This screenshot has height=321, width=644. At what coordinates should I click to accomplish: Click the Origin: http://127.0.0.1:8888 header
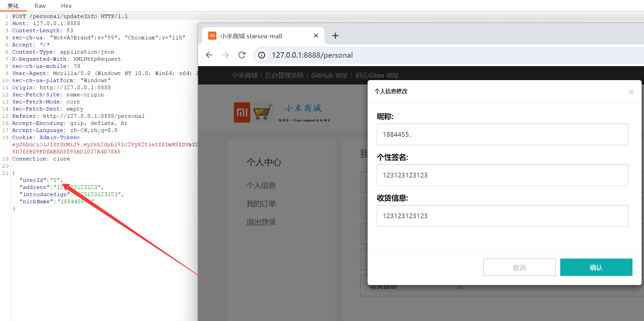pos(61,88)
